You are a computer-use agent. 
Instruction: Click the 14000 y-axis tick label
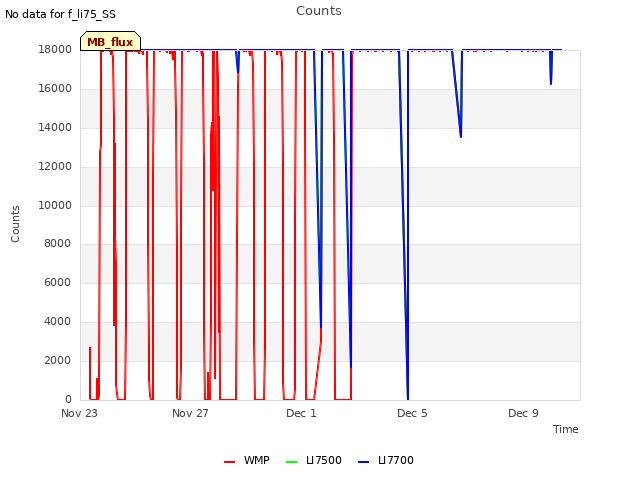[55, 127]
